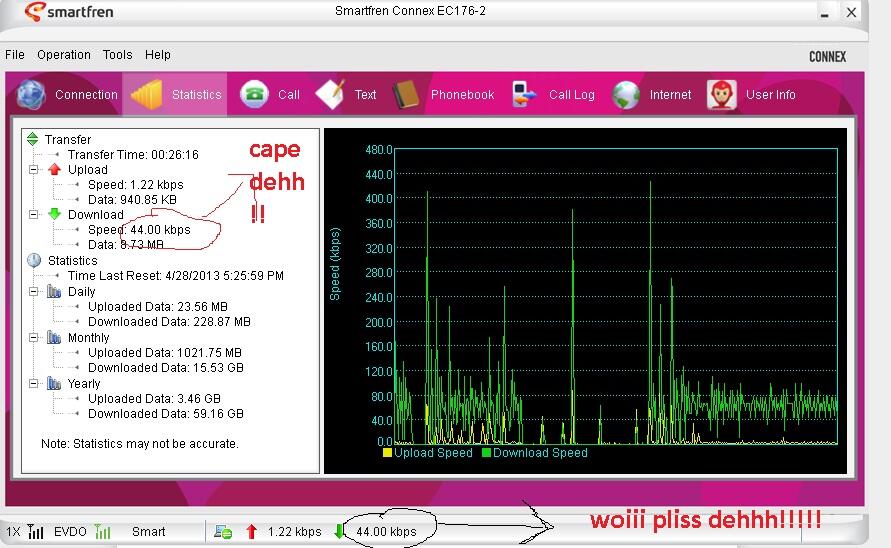
Task: Switch to the Call Log tab label
Action: pyautogui.click(x=572, y=94)
